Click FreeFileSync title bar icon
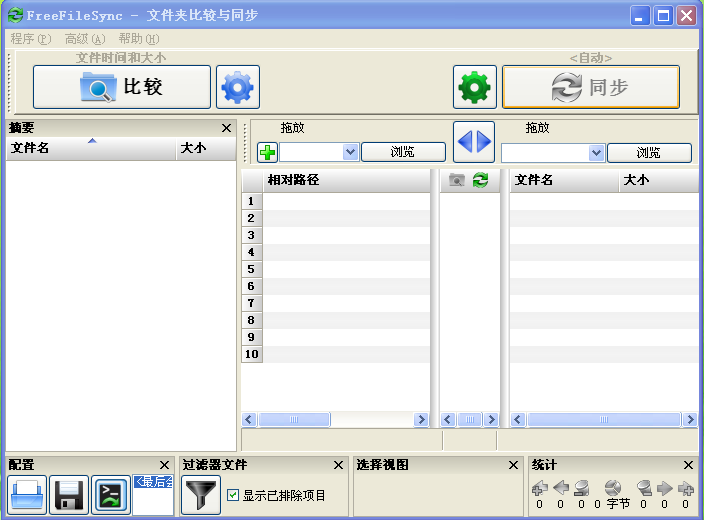 [x=15, y=15]
